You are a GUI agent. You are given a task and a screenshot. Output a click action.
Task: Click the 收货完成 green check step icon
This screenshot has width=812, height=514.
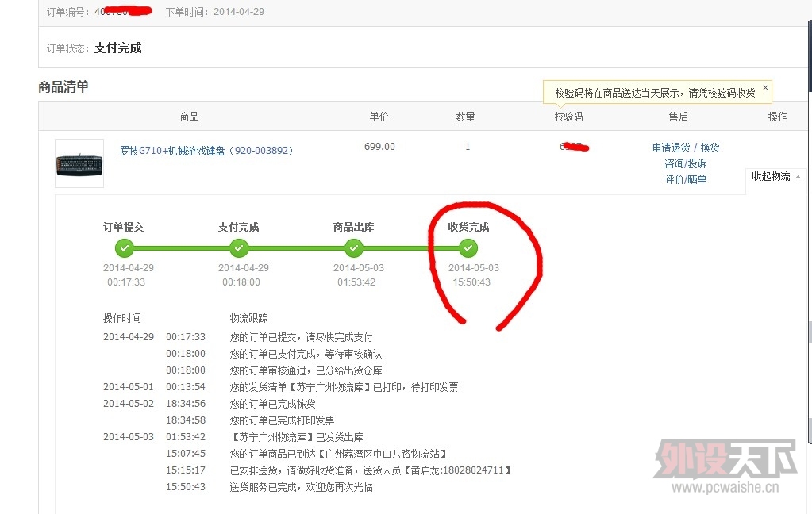[468, 248]
